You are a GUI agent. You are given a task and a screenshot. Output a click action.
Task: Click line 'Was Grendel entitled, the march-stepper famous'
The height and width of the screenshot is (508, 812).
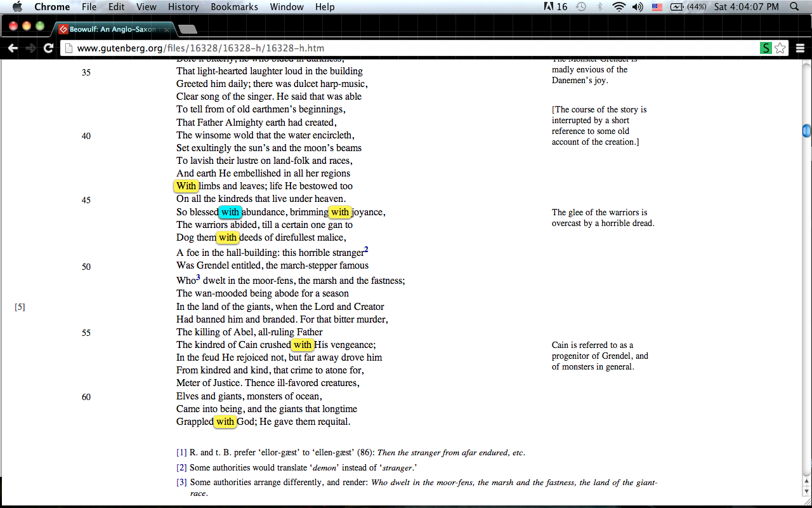pos(272,265)
